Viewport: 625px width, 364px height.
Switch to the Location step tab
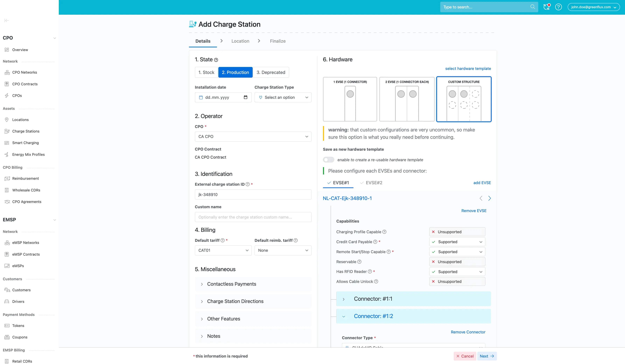point(240,41)
